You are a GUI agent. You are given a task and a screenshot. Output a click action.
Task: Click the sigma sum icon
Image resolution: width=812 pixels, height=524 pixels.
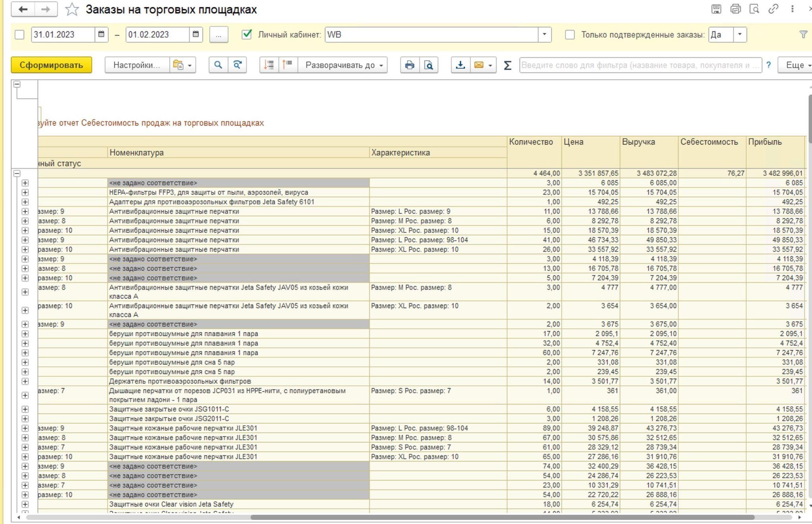click(507, 65)
